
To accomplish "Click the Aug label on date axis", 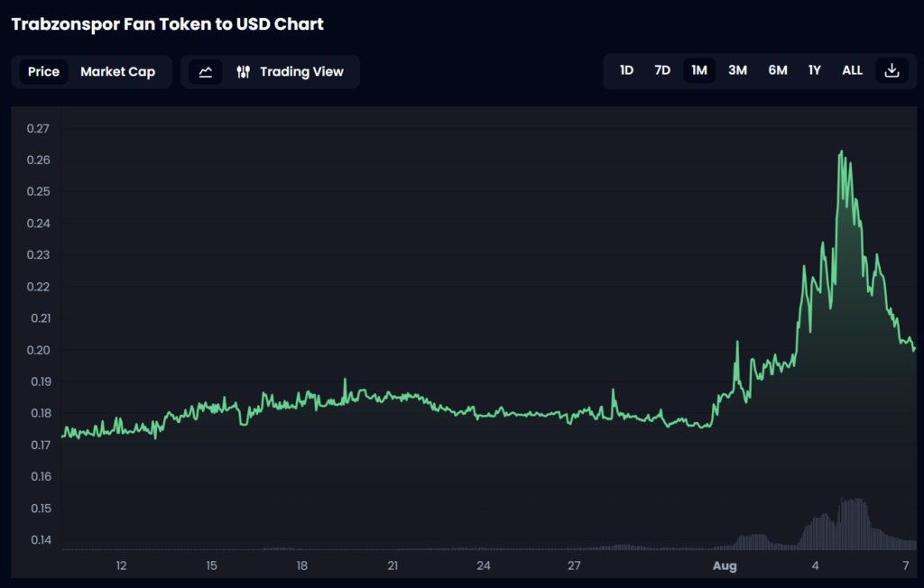I will coord(725,566).
